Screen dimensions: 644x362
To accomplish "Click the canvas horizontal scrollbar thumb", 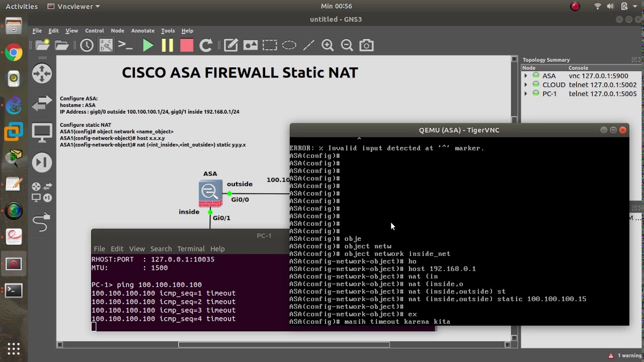I will coord(284,345).
